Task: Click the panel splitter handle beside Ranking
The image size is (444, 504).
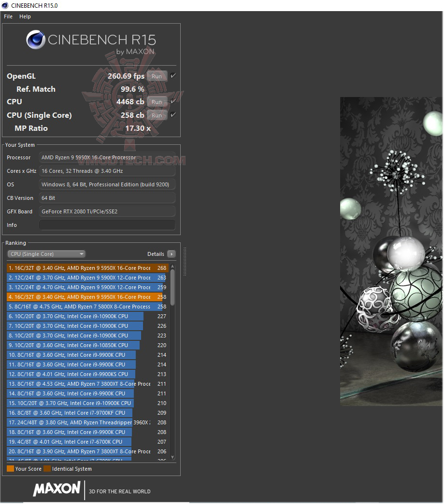Action: (185, 261)
